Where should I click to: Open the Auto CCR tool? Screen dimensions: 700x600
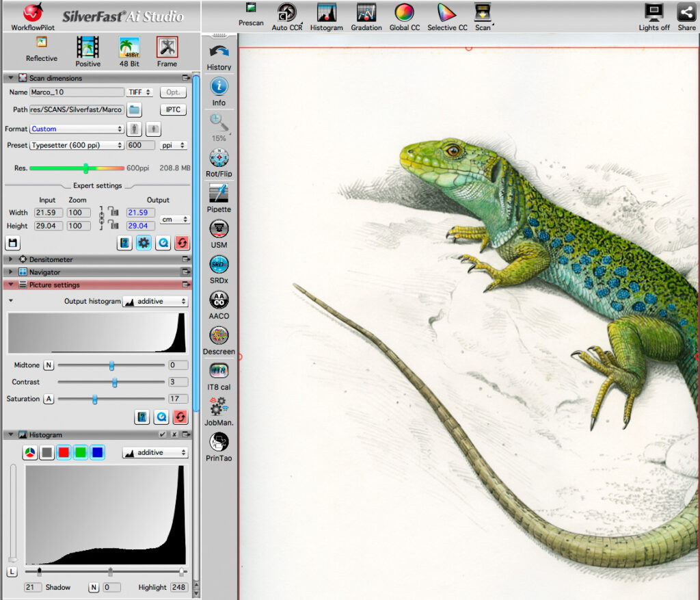point(286,13)
